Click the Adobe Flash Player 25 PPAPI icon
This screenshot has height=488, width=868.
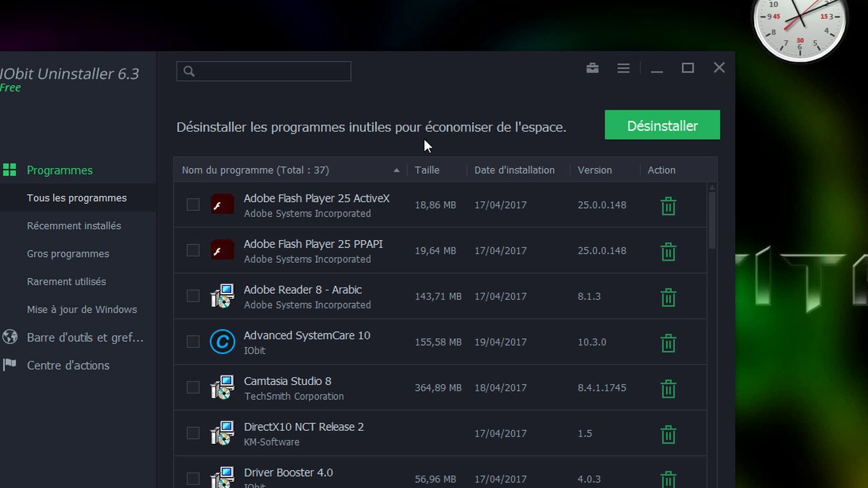[222, 251]
